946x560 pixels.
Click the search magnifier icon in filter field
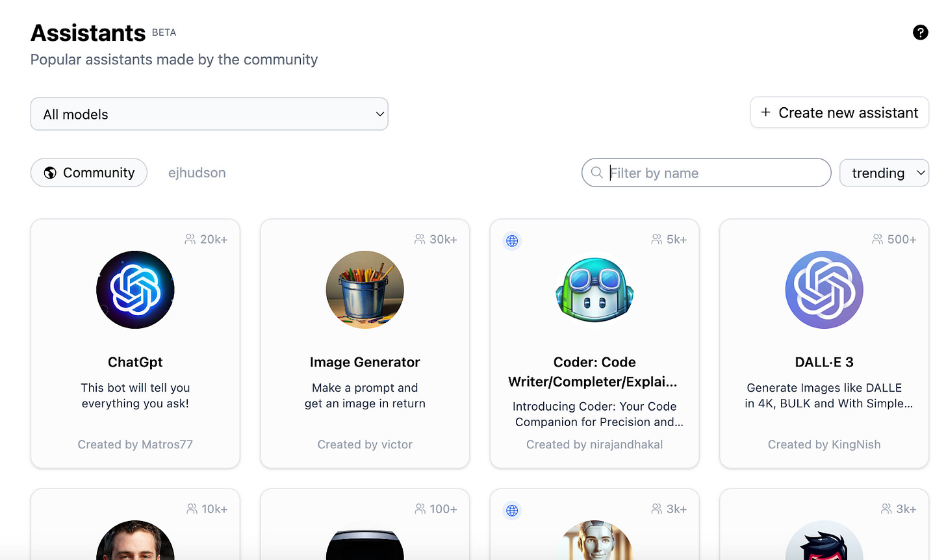[x=596, y=173]
